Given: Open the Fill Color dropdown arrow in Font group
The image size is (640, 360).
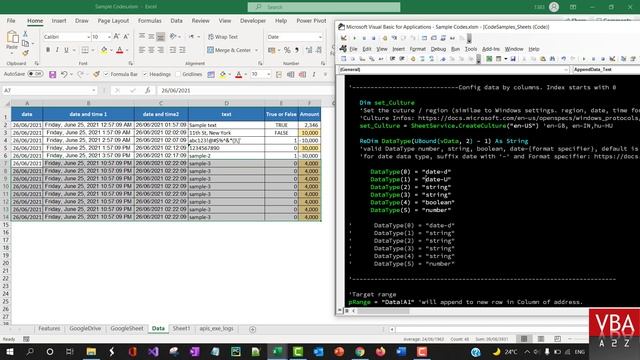Looking at the screenshot, I should (x=111, y=50).
